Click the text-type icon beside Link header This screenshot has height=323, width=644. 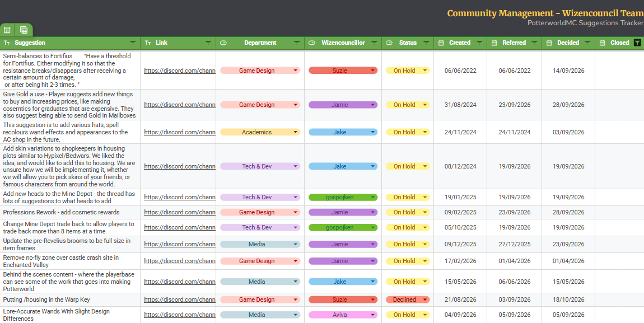click(x=148, y=43)
